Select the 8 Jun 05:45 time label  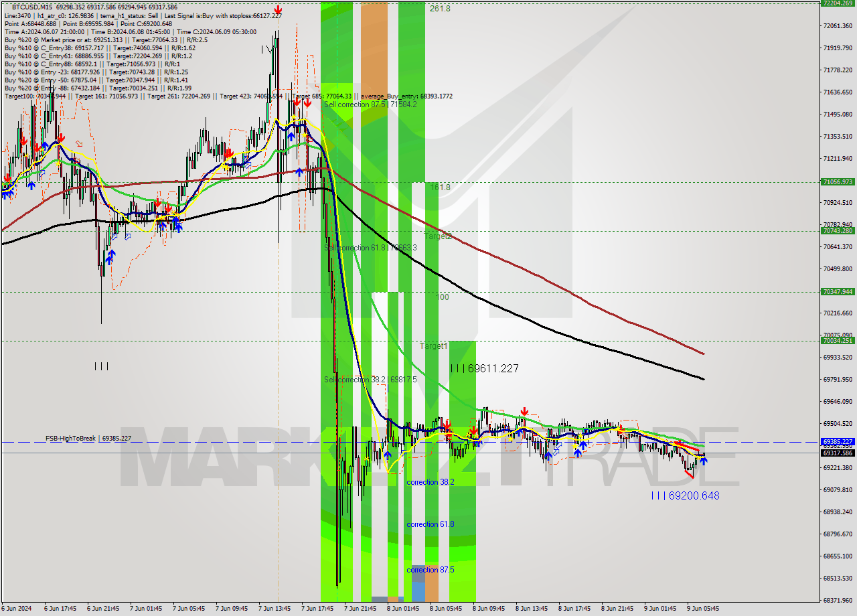click(445, 609)
